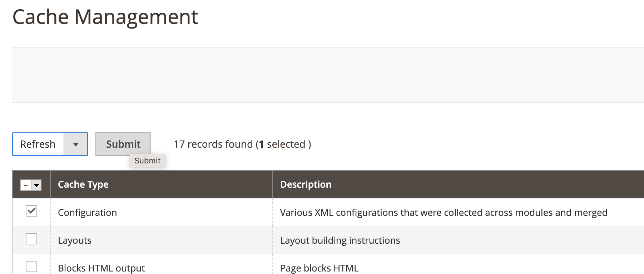Click the Refresh button
Viewport: 644px width, 274px height.
(38, 144)
